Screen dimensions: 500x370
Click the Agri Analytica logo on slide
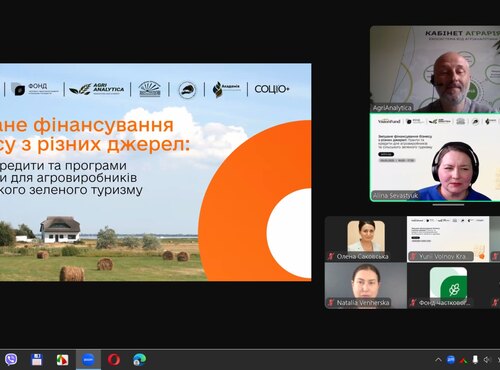point(97,89)
